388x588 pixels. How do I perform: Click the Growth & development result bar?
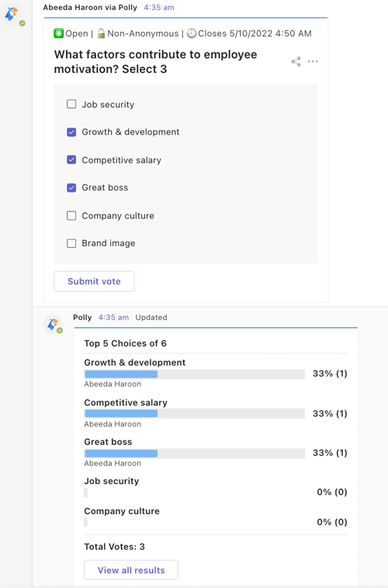pos(195,374)
